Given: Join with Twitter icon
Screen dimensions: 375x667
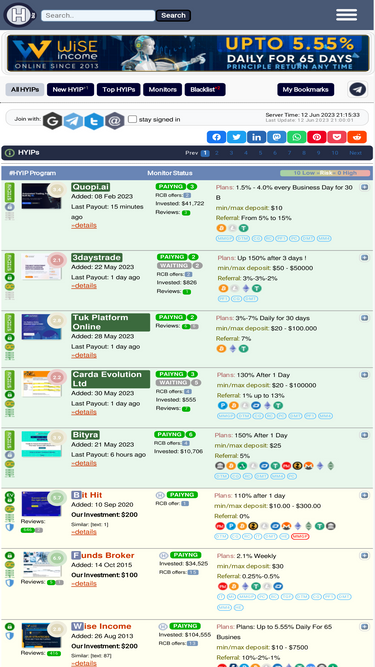Looking at the screenshot, I should click(94, 121).
